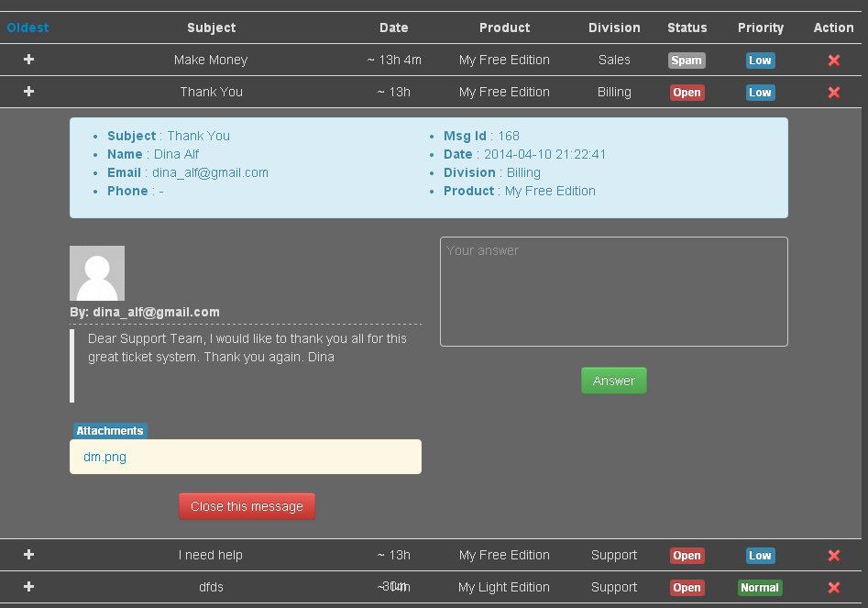Click the Division column header
The image size is (868, 608).
tap(614, 28)
